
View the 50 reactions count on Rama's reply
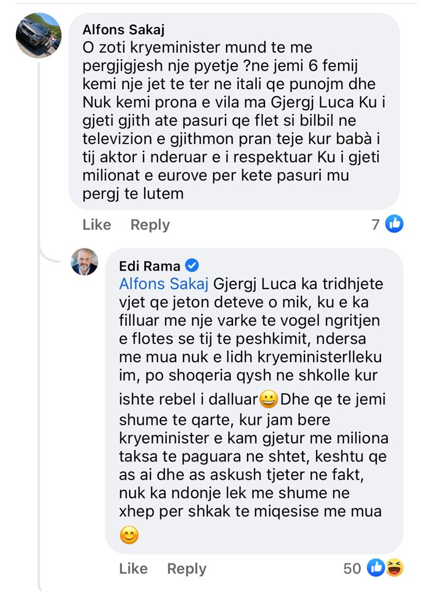(x=352, y=568)
